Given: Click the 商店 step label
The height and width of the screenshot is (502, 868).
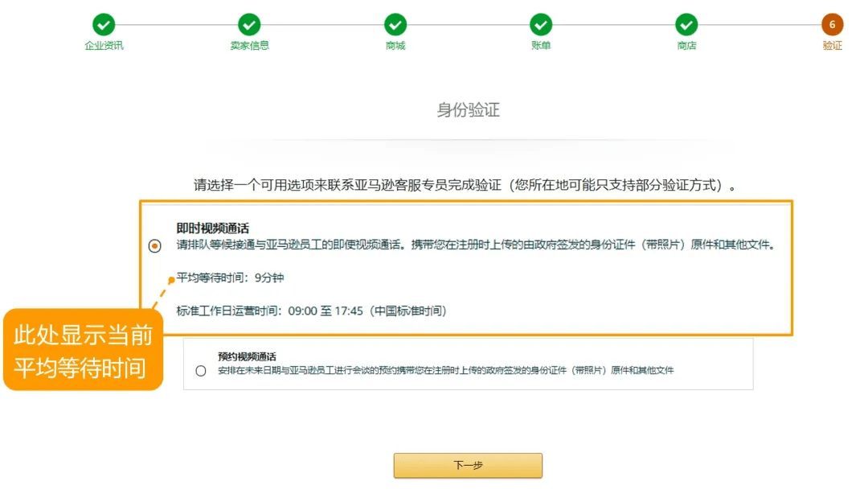Looking at the screenshot, I should 686,46.
